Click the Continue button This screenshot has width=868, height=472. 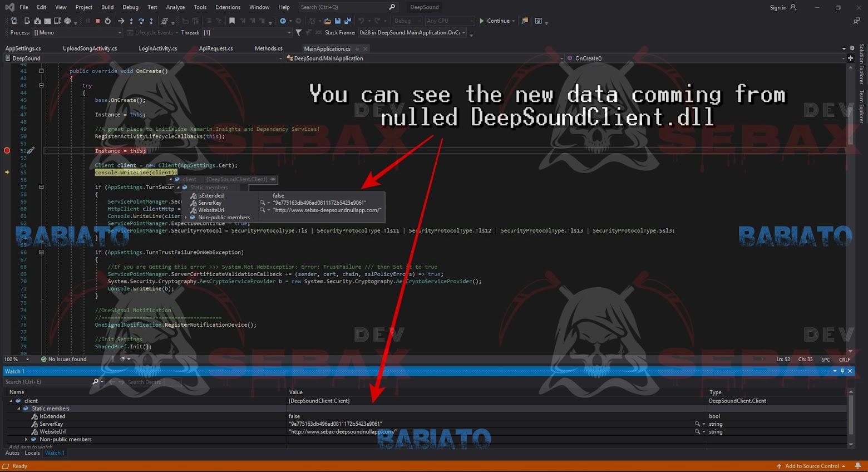point(497,21)
